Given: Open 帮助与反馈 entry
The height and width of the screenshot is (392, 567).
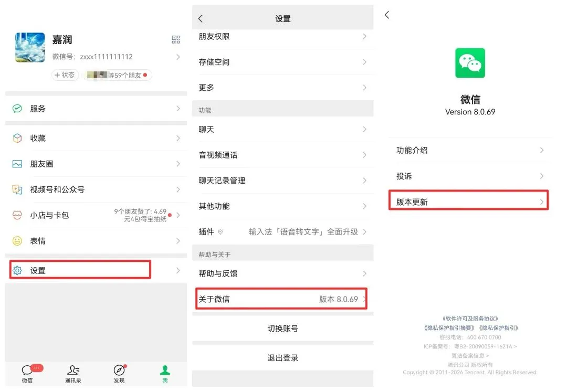Looking at the screenshot, I should [x=283, y=273].
